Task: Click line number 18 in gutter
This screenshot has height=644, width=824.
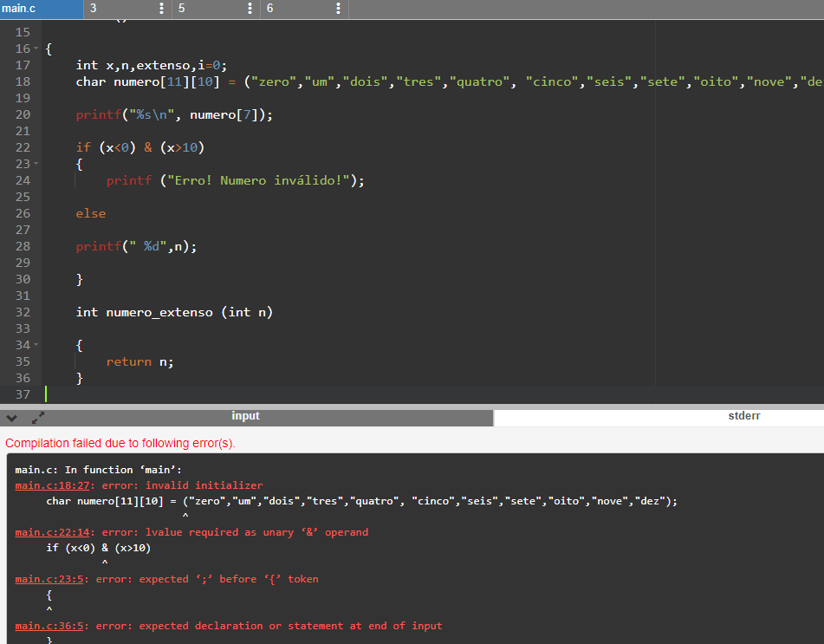Action: point(23,81)
